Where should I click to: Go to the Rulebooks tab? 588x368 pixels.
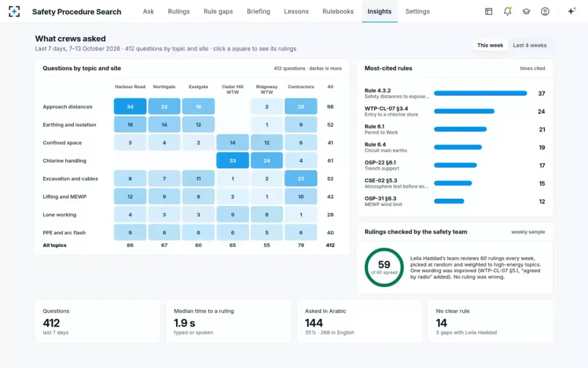pyautogui.click(x=338, y=11)
